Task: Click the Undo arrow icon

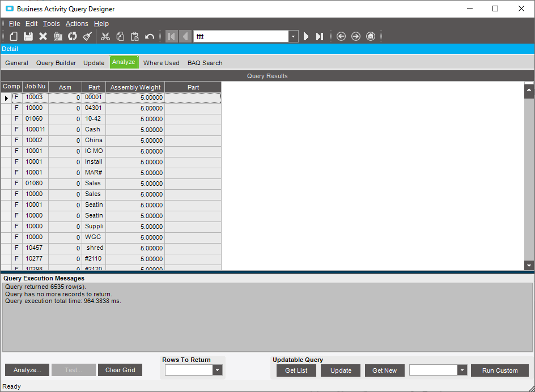Action: click(150, 36)
